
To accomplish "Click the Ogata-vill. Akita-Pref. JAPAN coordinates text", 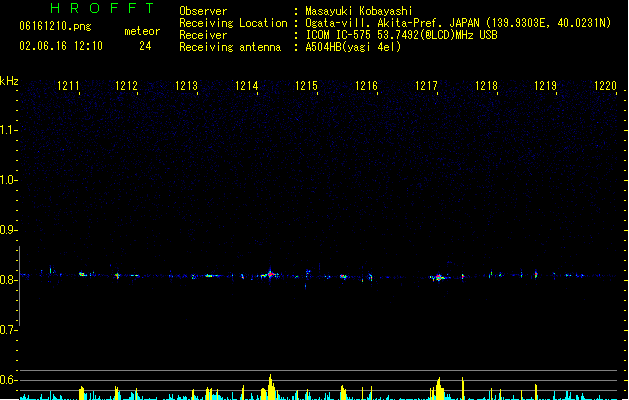I will tap(458, 23).
